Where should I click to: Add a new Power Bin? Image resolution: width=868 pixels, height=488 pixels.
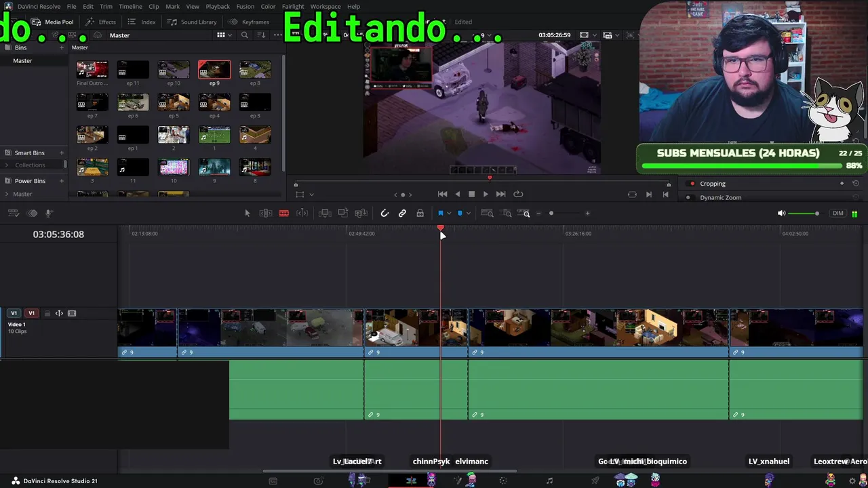tap(62, 181)
